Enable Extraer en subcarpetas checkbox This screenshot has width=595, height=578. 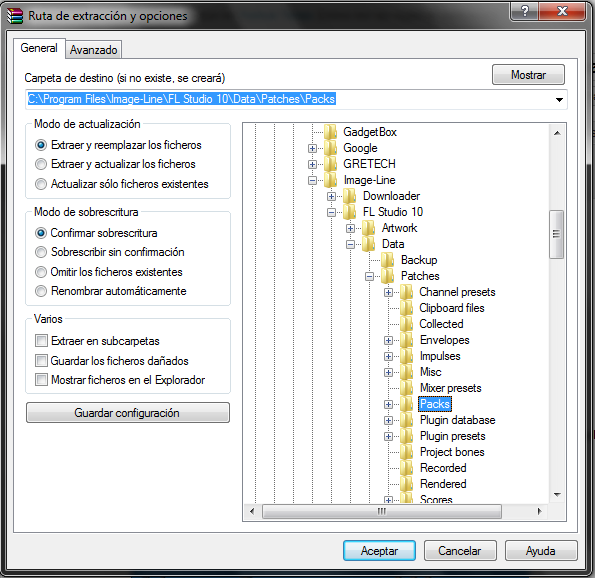[41, 340]
